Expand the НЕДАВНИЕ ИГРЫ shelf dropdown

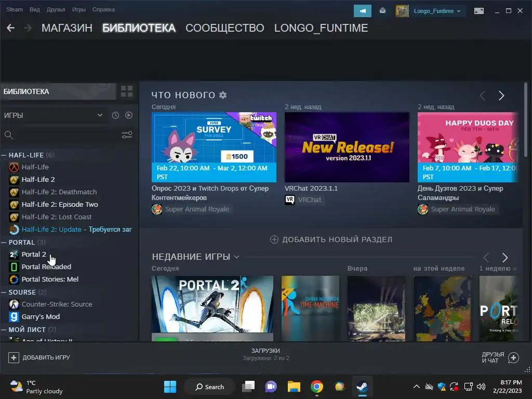237,257
